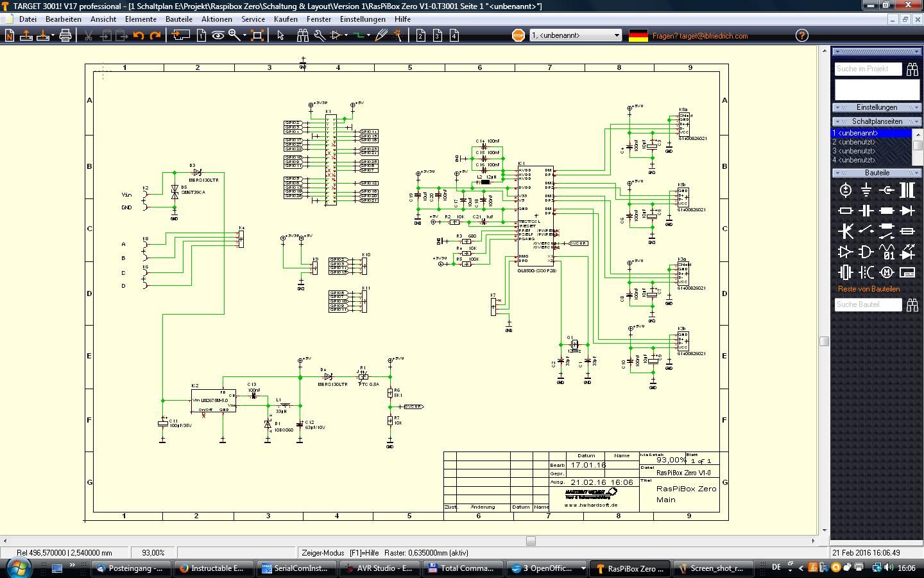924x578 pixels.
Task: Collapse the Schaltplanseiten panel
Action: pyautogui.click(x=877, y=121)
